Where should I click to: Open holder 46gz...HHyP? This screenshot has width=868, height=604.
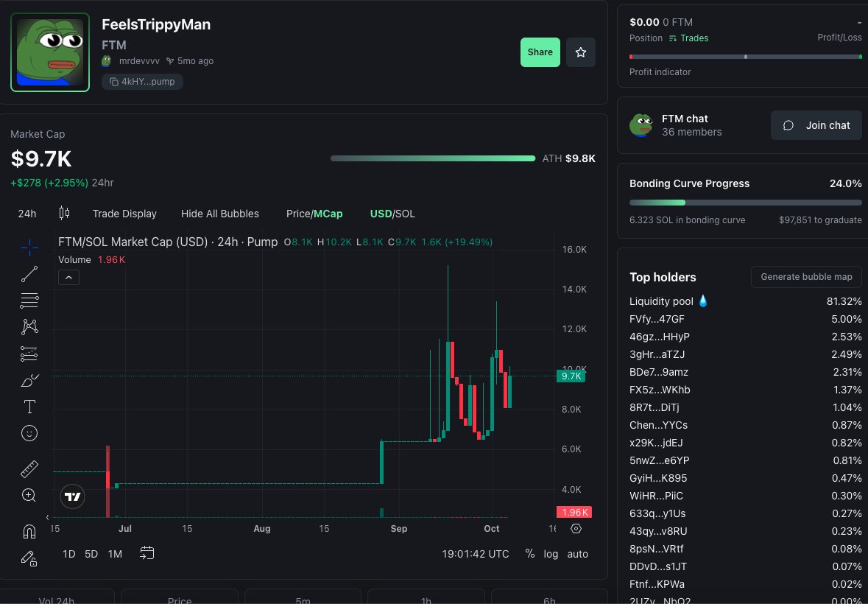[660, 337]
